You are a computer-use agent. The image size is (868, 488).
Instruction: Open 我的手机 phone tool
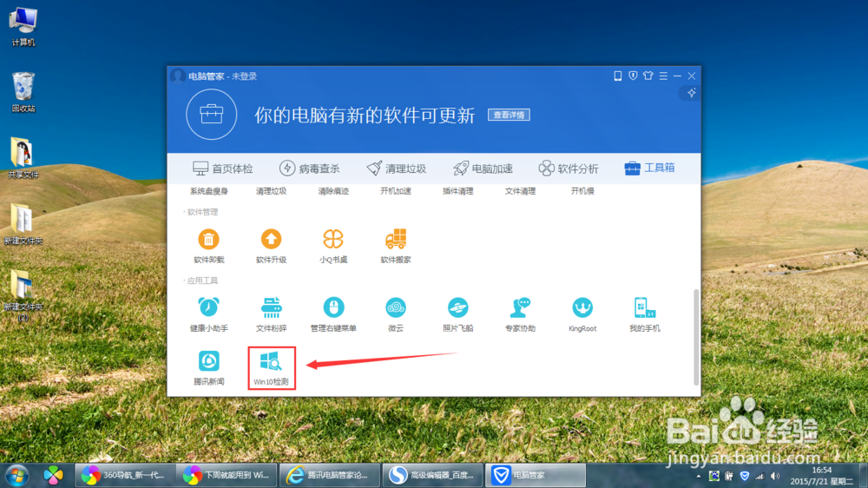644,314
